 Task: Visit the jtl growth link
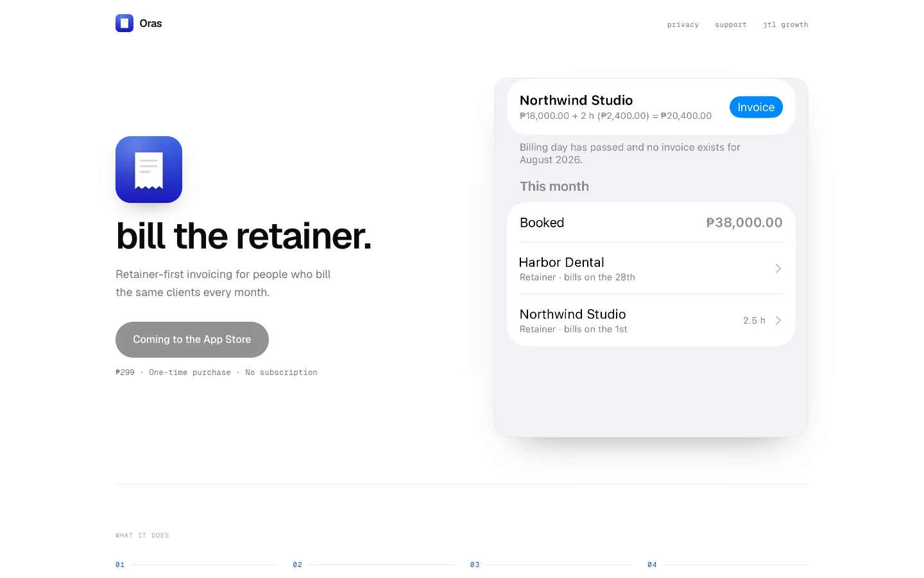[785, 24]
